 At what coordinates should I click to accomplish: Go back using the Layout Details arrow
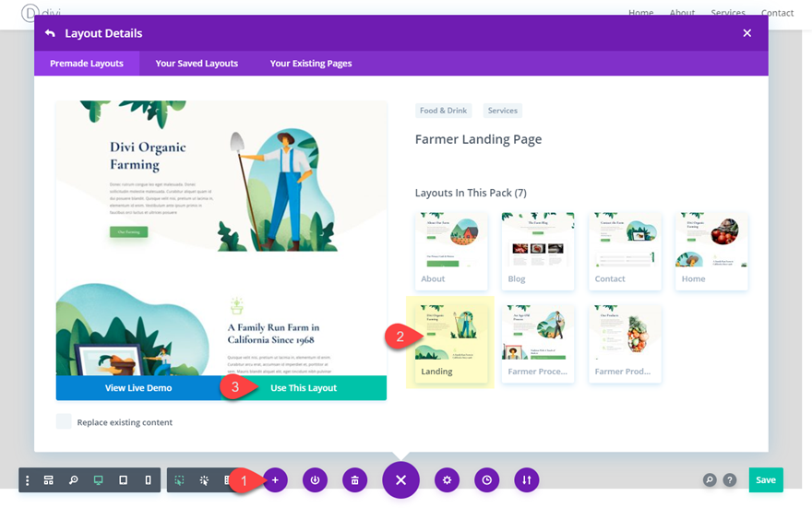point(50,33)
